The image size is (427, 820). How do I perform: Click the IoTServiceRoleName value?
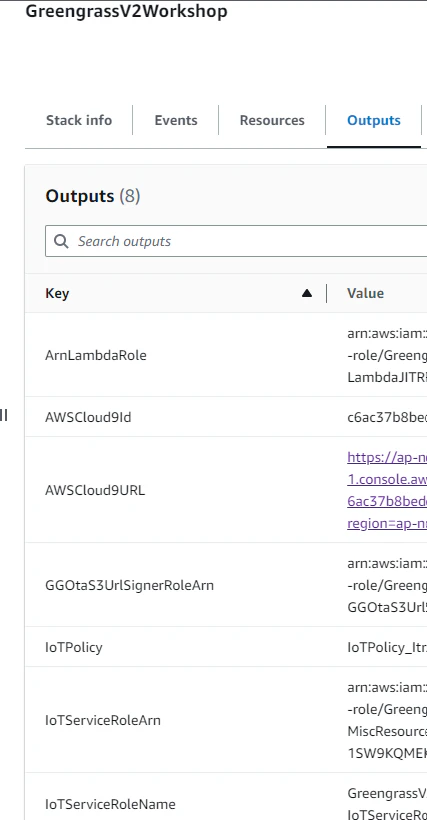click(387, 804)
